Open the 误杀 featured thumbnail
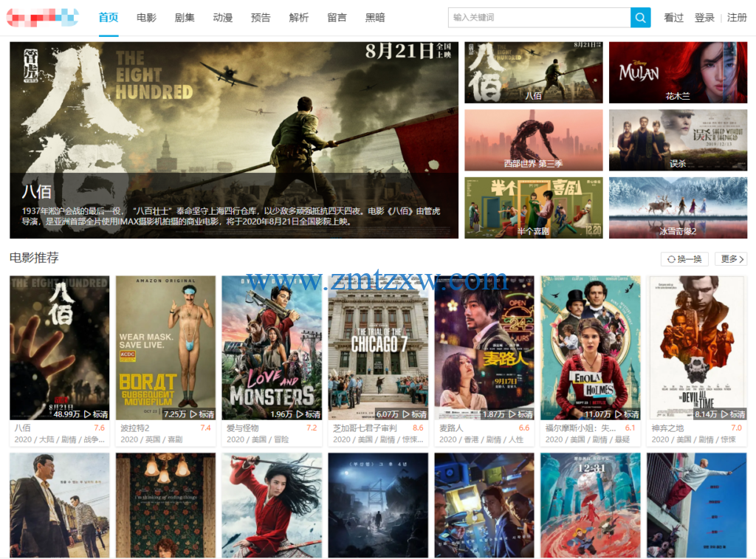Image resolution: width=756 pixels, height=559 pixels. coord(678,140)
